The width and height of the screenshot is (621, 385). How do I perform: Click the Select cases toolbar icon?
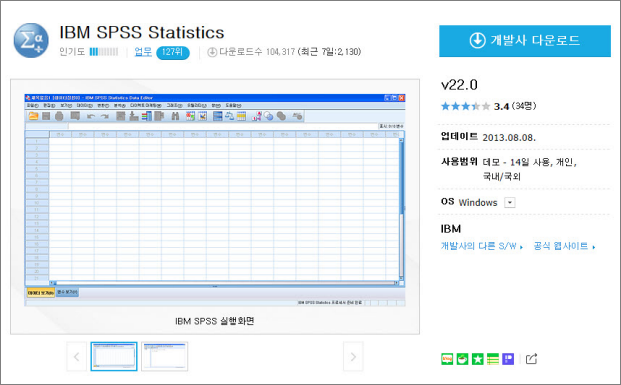(241, 116)
